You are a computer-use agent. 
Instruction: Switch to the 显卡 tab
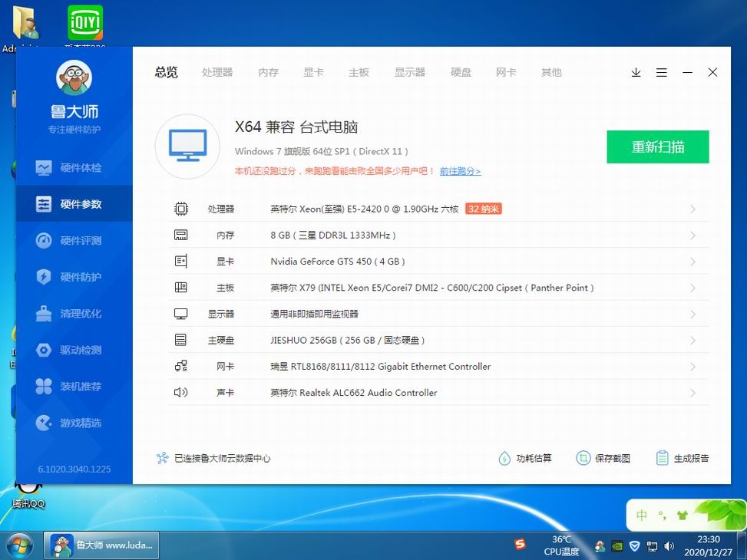[313, 72]
